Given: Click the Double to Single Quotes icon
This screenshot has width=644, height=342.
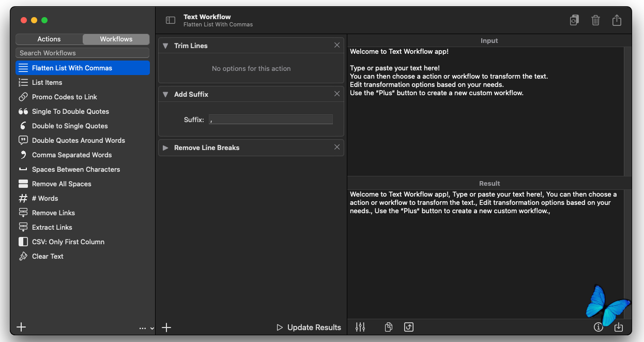Looking at the screenshot, I should (x=23, y=126).
